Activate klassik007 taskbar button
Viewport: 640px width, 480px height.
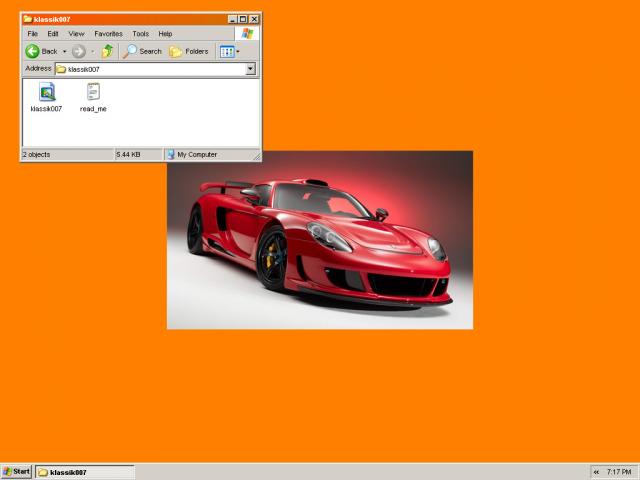pos(85,472)
